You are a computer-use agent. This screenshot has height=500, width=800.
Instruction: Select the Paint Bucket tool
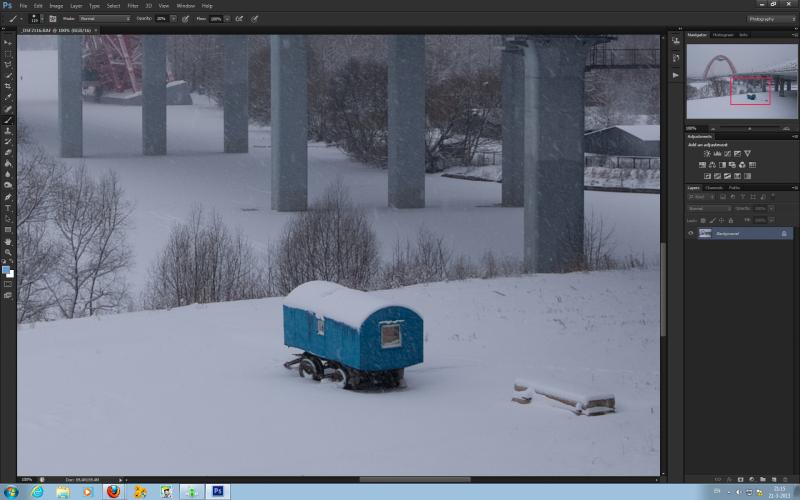pyautogui.click(x=8, y=163)
